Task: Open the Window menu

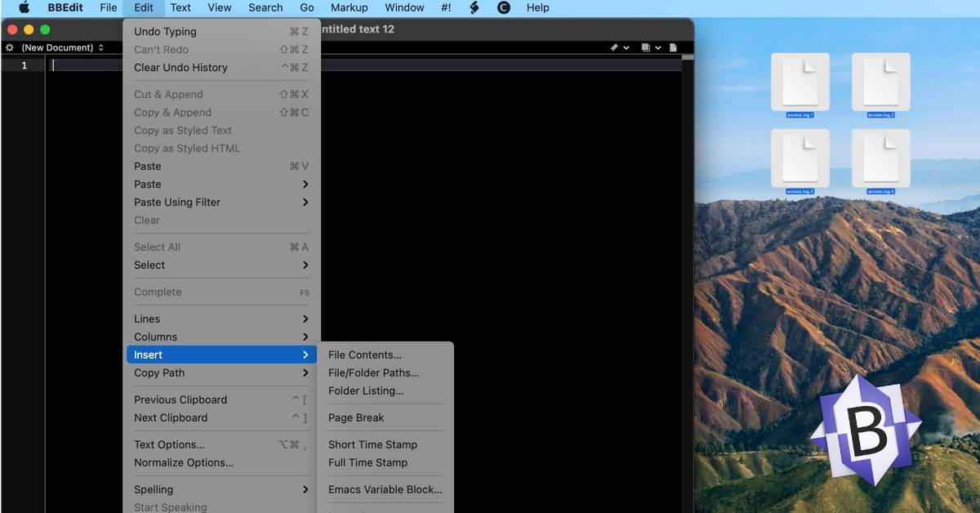Action: (x=404, y=7)
